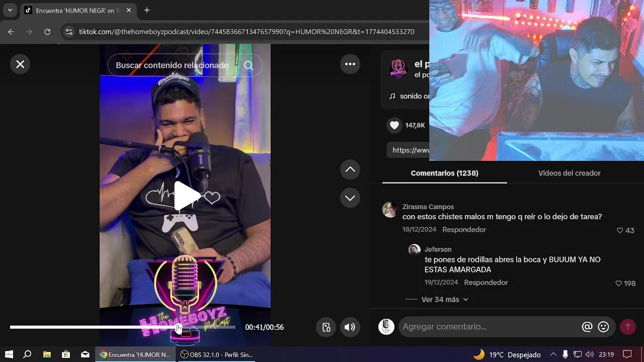Open network settings tray icon
The image size is (644, 362).
pos(578,354)
